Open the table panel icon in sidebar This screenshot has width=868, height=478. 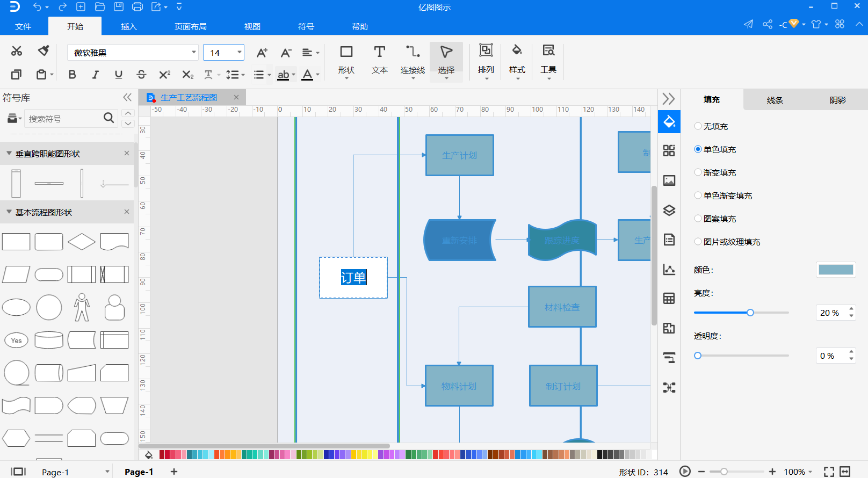[x=669, y=299]
